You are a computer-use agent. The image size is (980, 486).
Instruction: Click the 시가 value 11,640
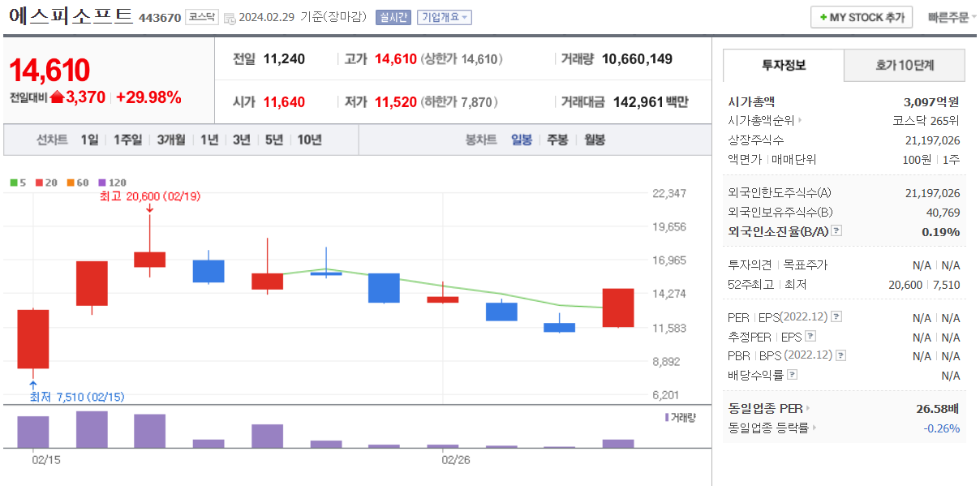284,101
